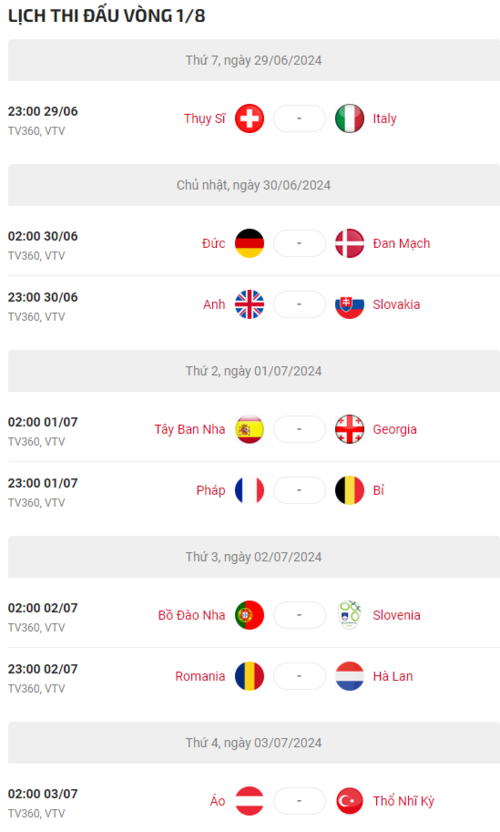
Task: Click the Slovakia flag icon
Action: pos(349,305)
